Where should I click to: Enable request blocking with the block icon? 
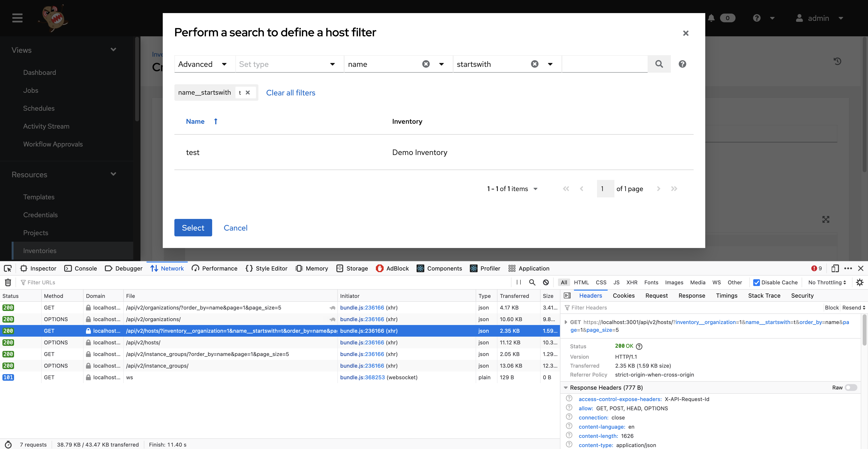coord(546,282)
